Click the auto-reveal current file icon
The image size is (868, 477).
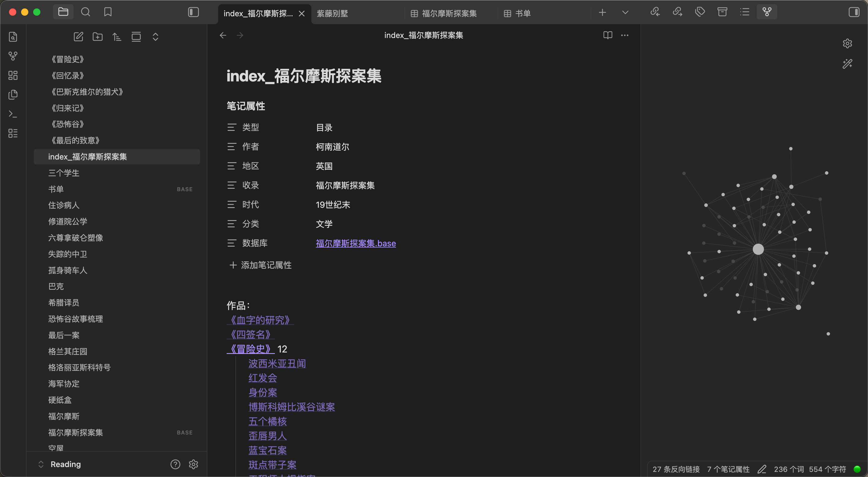click(x=136, y=37)
